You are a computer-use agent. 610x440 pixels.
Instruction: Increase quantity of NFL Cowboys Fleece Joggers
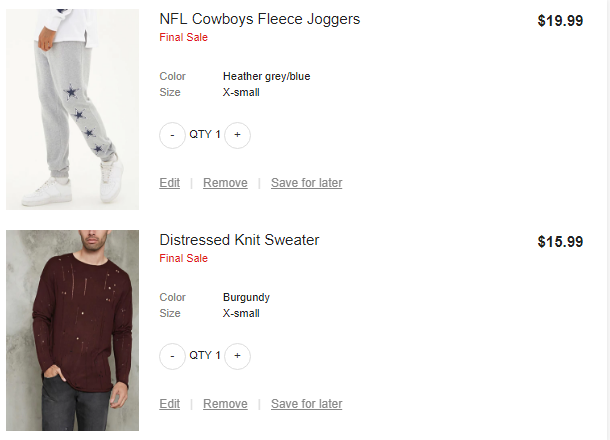(237, 135)
